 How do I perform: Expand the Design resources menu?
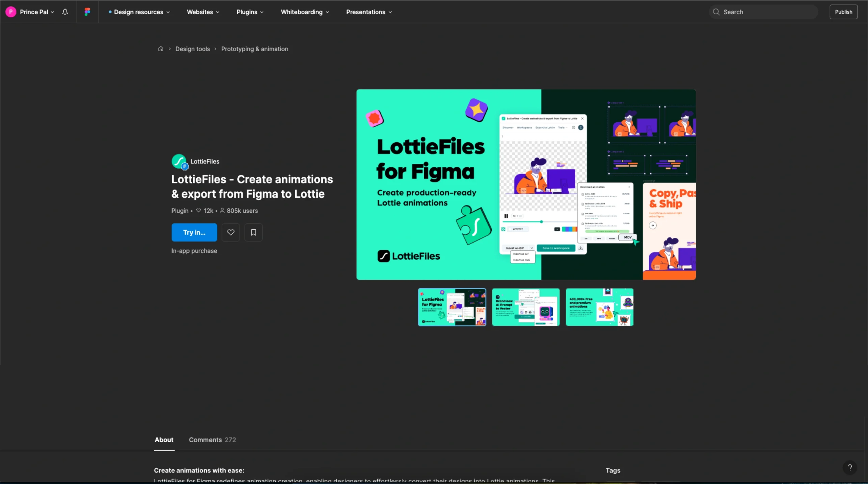pyautogui.click(x=139, y=12)
